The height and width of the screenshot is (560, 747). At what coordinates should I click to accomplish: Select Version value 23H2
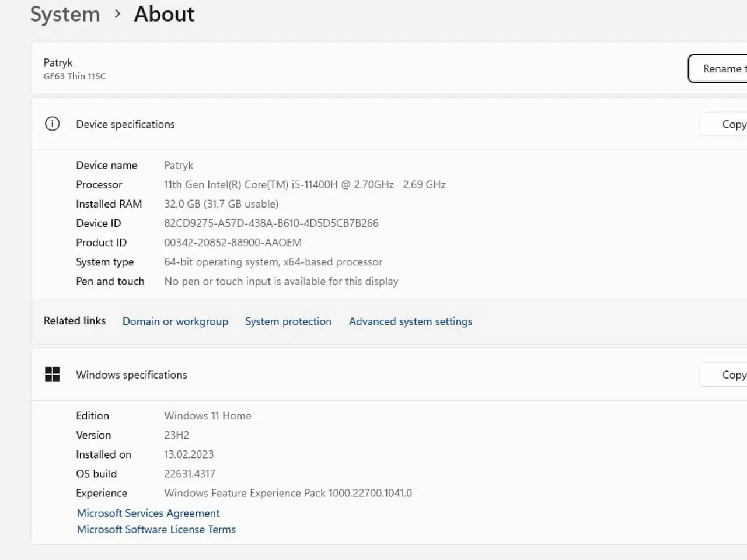pyautogui.click(x=177, y=435)
